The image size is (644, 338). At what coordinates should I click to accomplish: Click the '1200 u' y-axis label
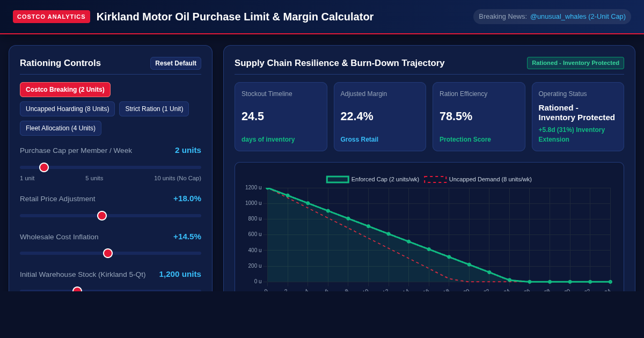coord(253,187)
